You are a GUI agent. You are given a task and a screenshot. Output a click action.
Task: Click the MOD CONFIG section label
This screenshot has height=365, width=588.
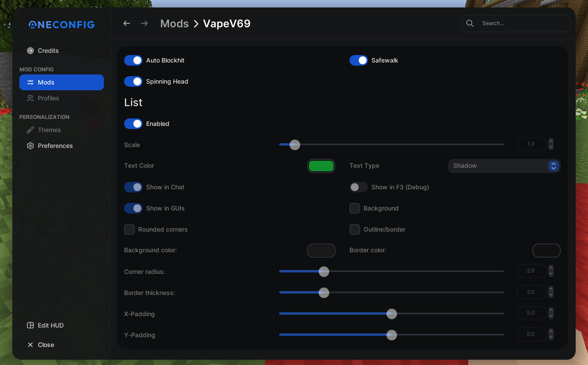[37, 70]
